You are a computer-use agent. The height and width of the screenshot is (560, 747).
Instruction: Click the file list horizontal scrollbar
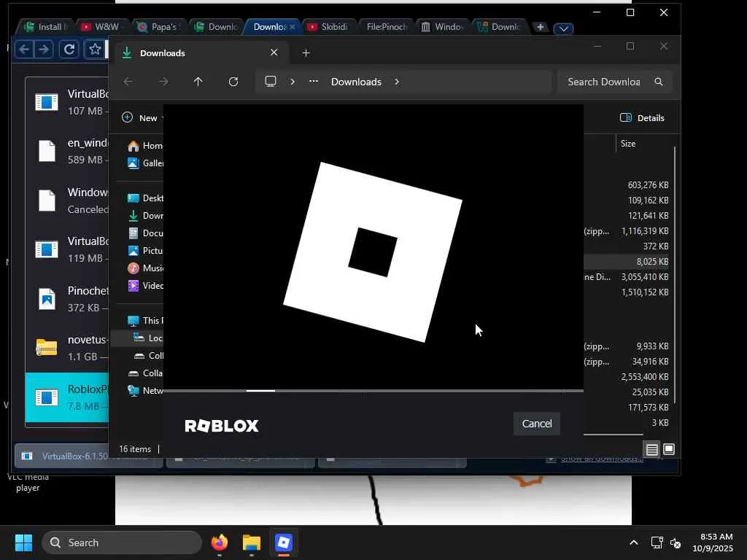coord(614,434)
